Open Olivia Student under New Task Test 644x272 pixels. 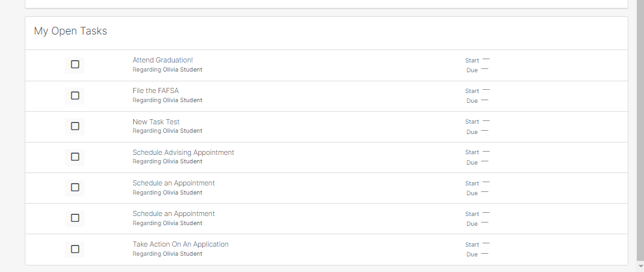tap(183, 131)
